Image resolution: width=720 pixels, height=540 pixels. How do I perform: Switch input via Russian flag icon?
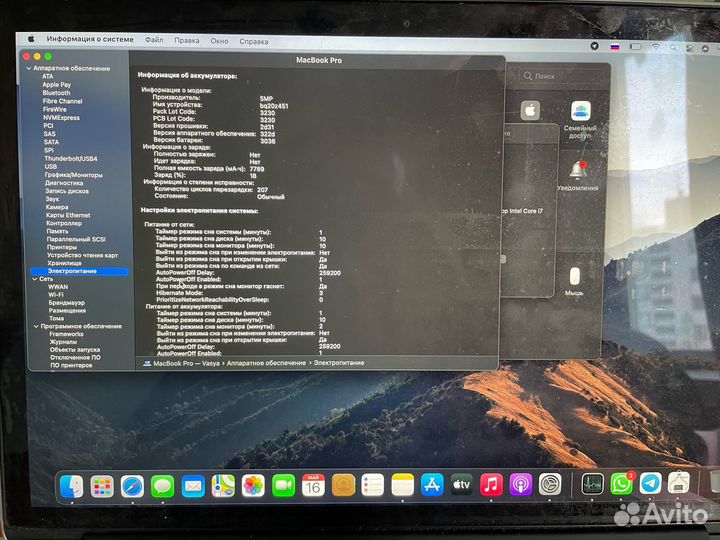[615, 47]
